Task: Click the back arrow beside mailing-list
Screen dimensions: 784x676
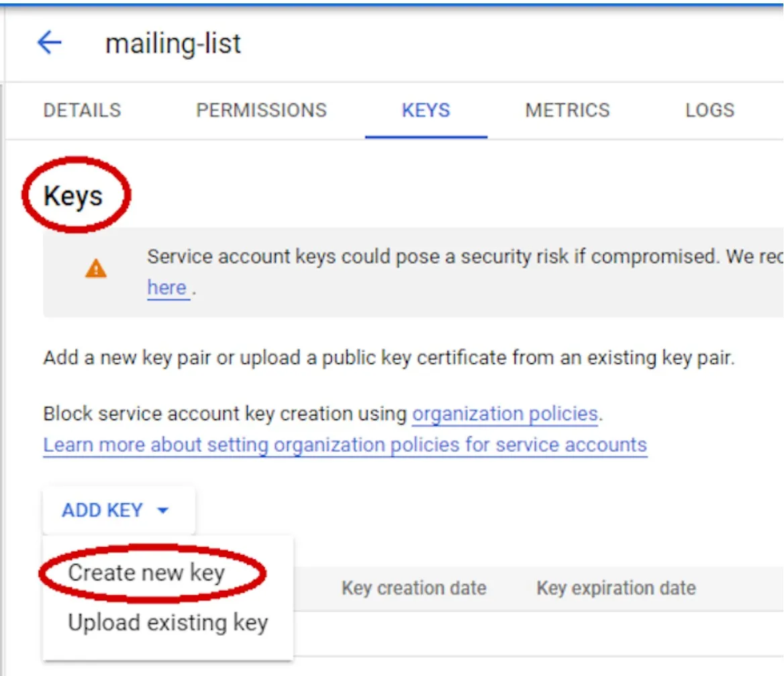Action: pos(50,42)
